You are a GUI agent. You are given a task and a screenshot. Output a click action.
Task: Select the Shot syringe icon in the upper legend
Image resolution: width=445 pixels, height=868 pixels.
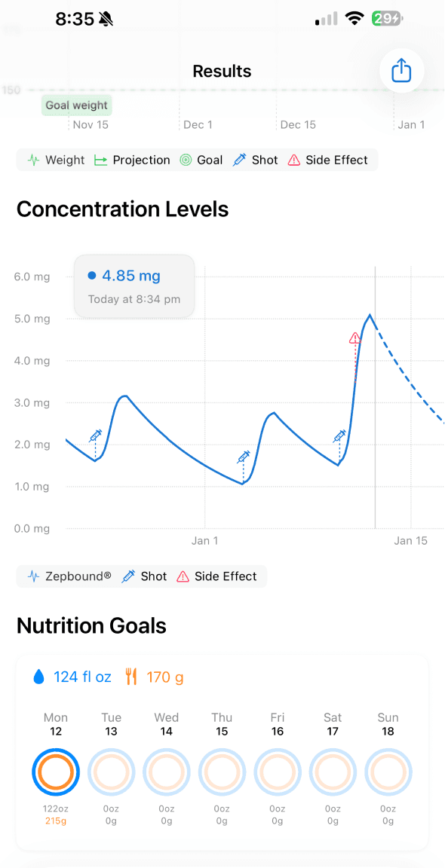click(240, 160)
